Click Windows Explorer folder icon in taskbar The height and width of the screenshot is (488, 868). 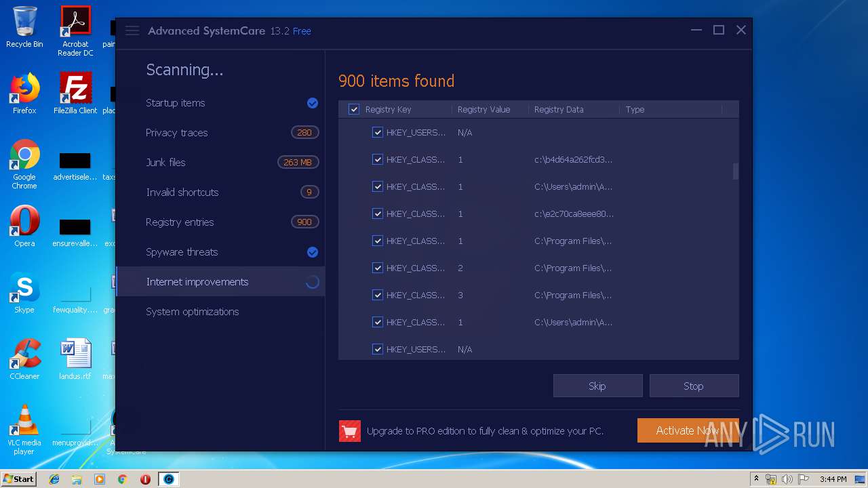77,479
